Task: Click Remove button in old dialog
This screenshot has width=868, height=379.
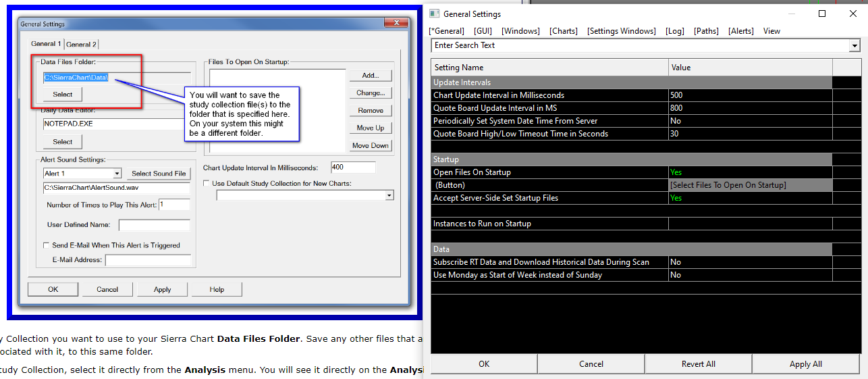Action: pos(371,110)
